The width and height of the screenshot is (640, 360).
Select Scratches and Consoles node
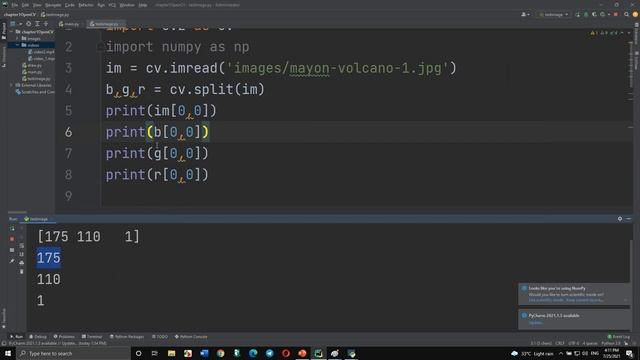35,92
